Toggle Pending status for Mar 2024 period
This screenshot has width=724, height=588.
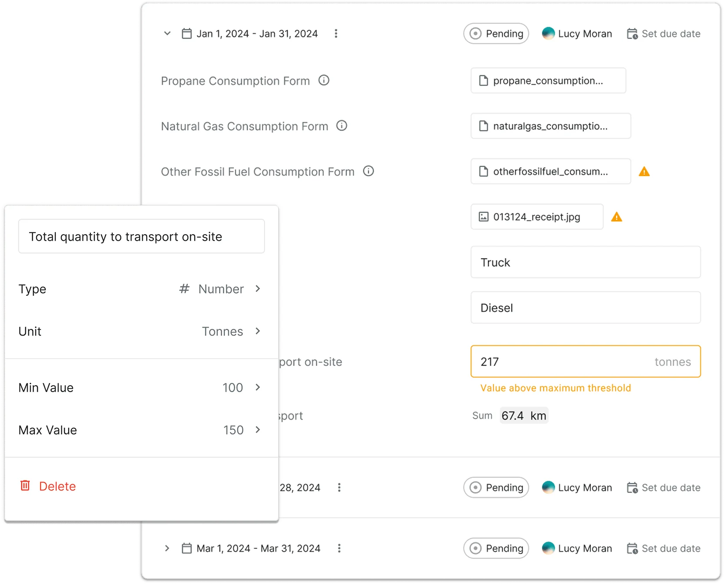pyautogui.click(x=496, y=548)
